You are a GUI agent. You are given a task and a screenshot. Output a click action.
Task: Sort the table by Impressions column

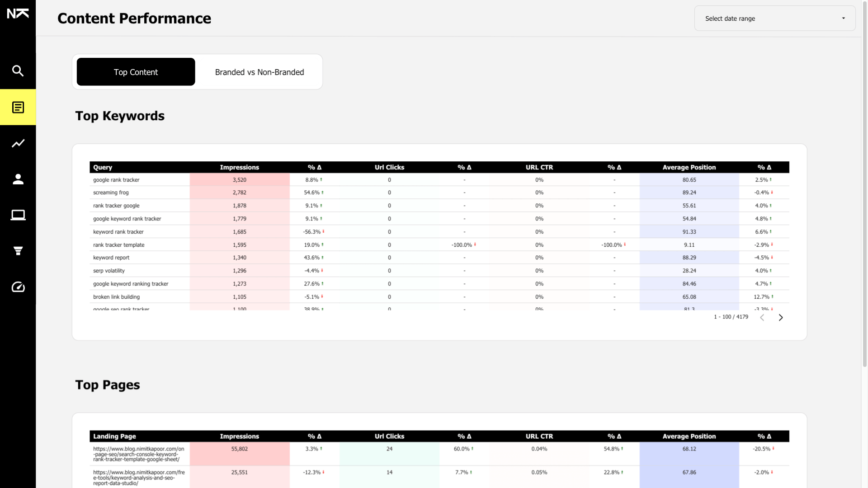click(239, 167)
